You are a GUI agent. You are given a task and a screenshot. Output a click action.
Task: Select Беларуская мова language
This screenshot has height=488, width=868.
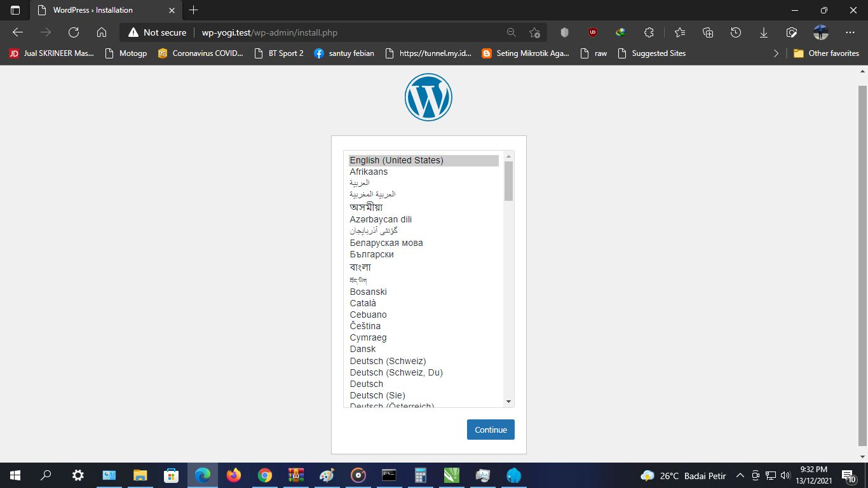coord(424,243)
